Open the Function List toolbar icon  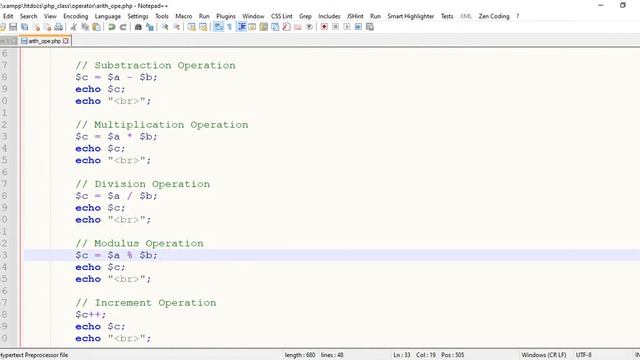pos(287,27)
